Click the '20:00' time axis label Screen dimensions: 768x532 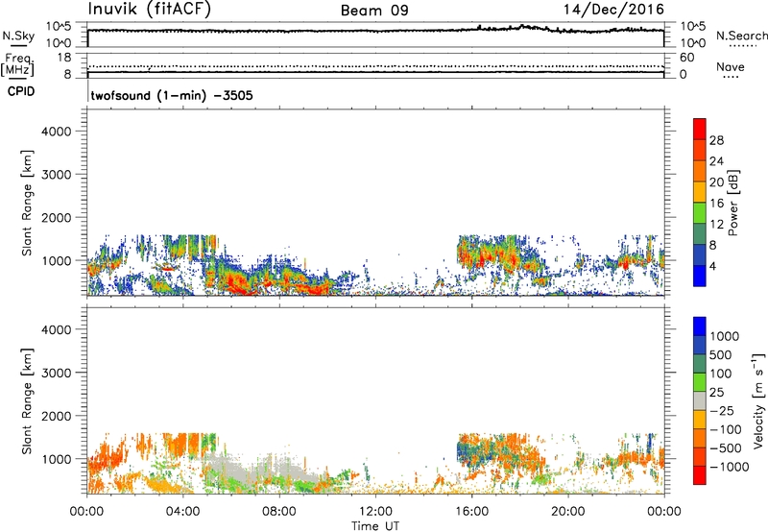(x=567, y=512)
